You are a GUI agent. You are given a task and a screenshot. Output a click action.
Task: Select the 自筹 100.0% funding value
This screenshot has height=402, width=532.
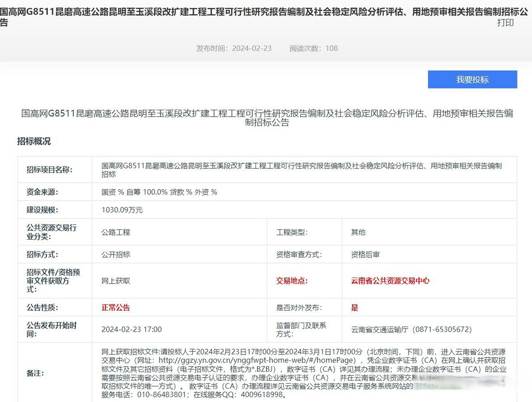tap(147, 192)
